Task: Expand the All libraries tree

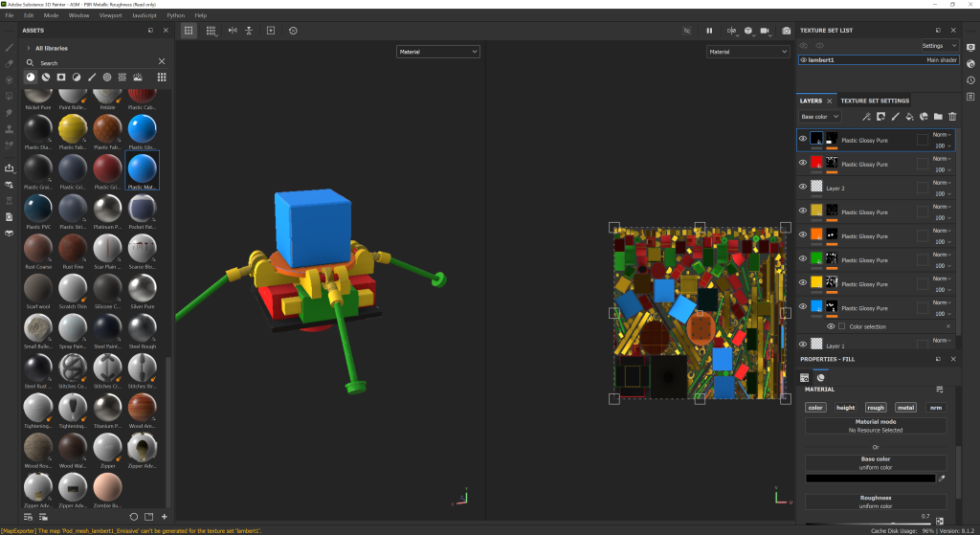Action: click(x=27, y=48)
